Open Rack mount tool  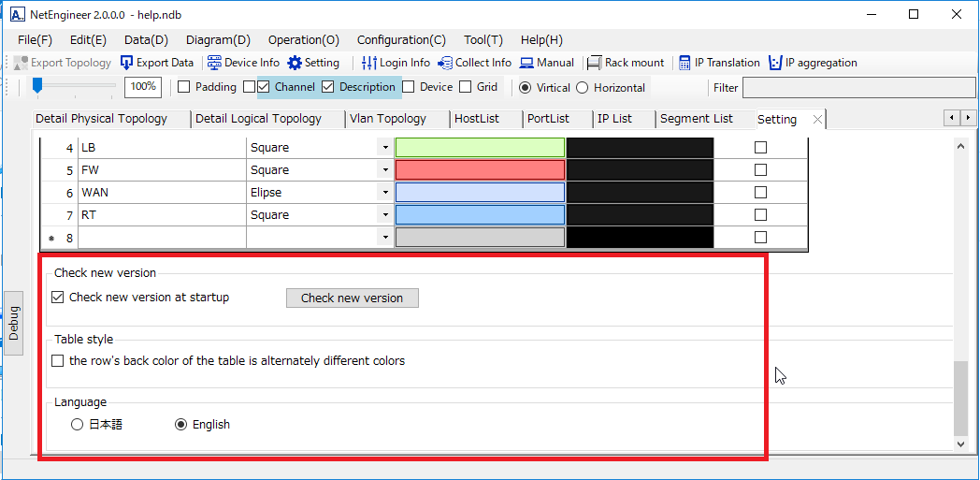(x=594, y=63)
